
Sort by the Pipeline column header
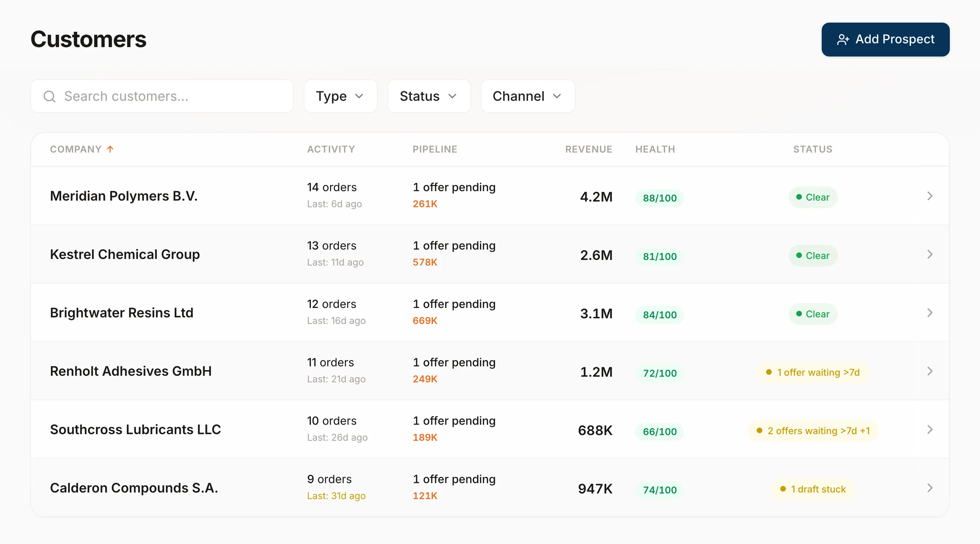point(435,149)
